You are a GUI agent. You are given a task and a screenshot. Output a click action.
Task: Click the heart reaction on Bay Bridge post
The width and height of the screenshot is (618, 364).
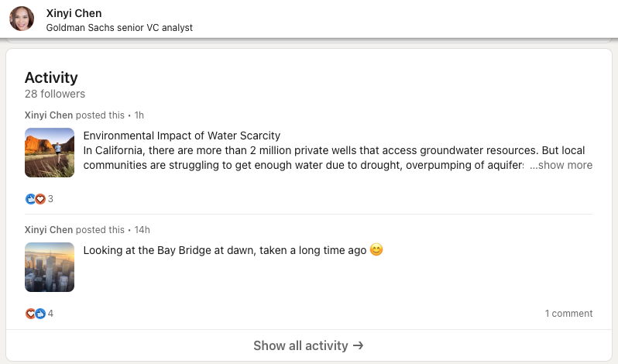point(30,314)
